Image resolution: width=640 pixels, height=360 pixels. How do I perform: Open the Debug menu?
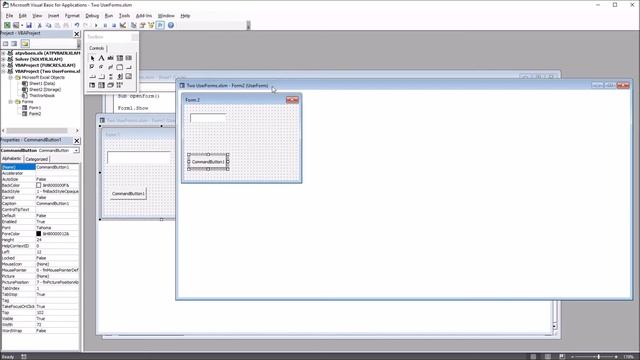coord(92,16)
